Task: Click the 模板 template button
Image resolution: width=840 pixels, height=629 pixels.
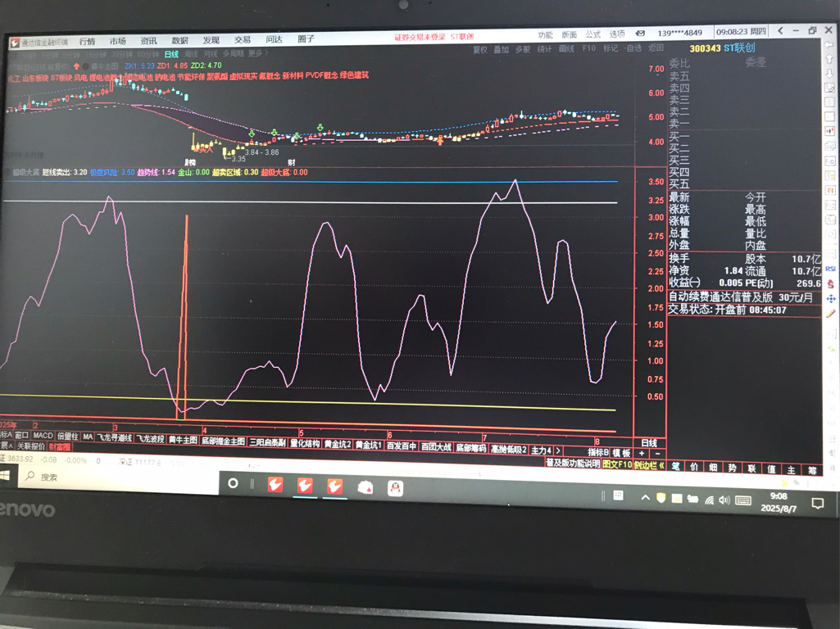Action: click(621, 453)
